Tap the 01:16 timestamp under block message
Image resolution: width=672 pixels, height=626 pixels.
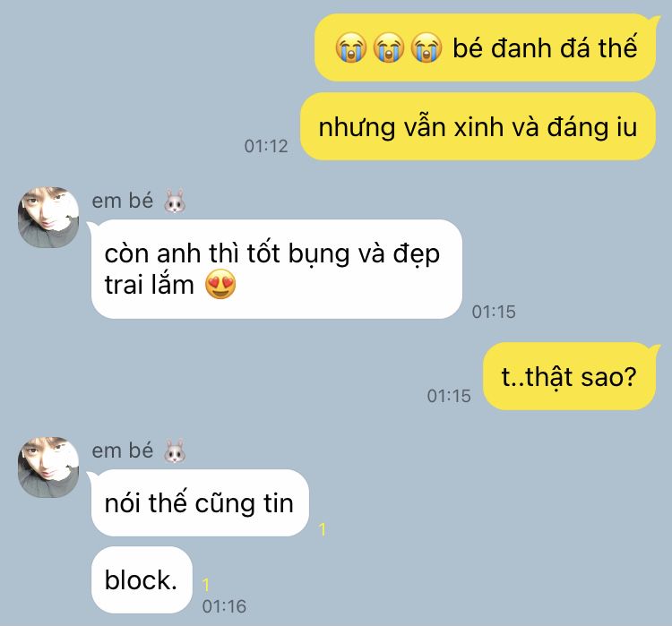[x=224, y=606]
